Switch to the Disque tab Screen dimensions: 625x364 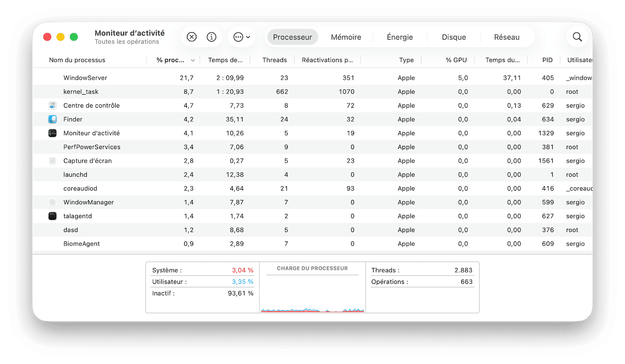point(454,37)
